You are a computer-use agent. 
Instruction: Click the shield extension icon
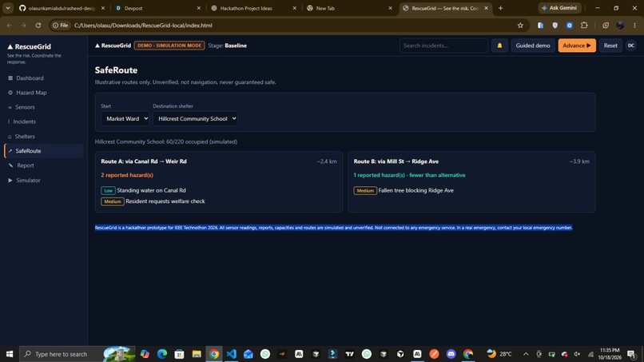(555, 26)
